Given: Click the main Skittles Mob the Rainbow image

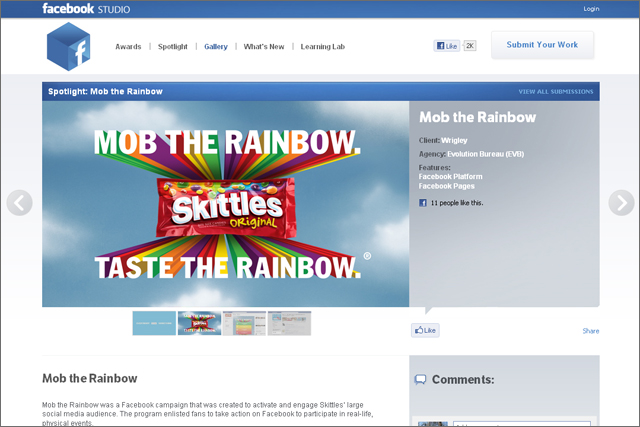Looking at the screenshot, I should (226, 204).
